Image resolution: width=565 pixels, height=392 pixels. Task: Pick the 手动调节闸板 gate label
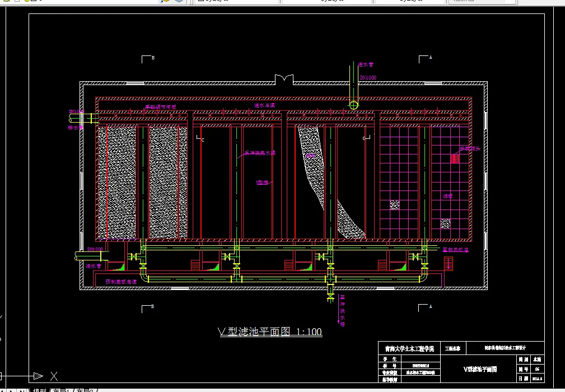[160, 107]
